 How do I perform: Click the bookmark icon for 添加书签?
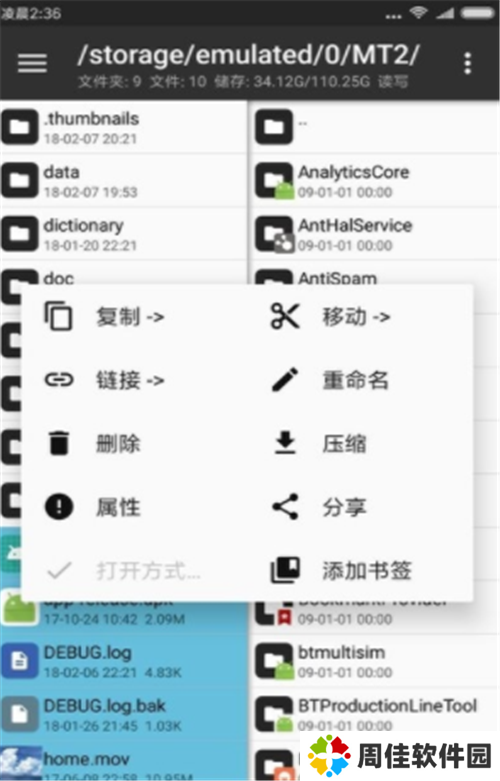coord(285,570)
